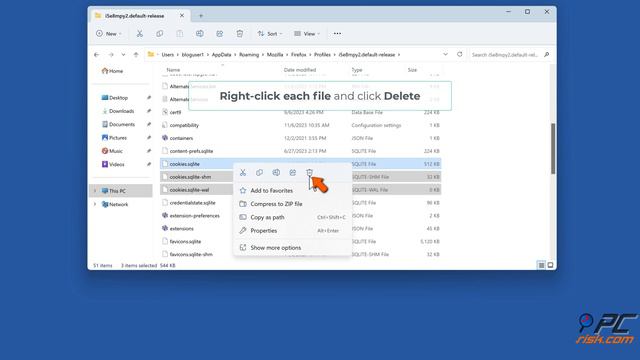
Task: Choose Show more options
Action: point(276,248)
